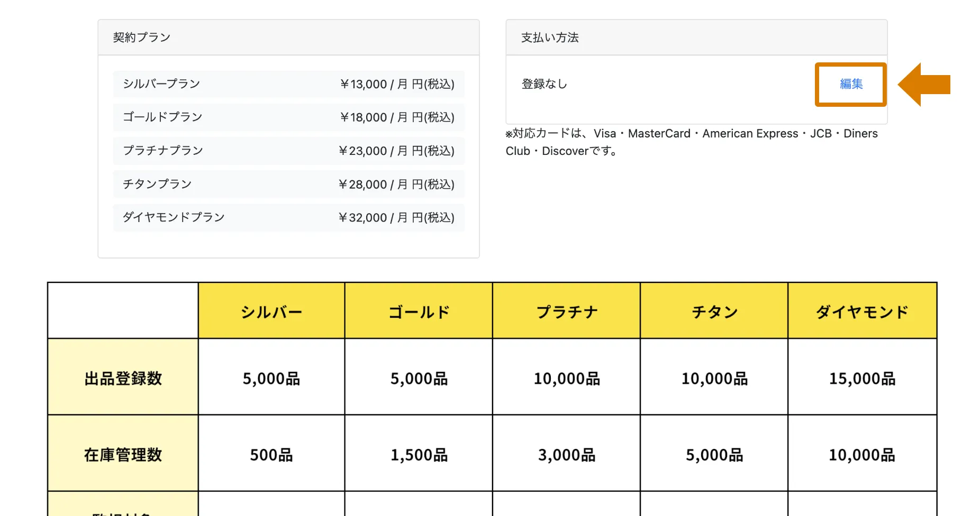Click the プラチナ column header in table

(x=566, y=312)
